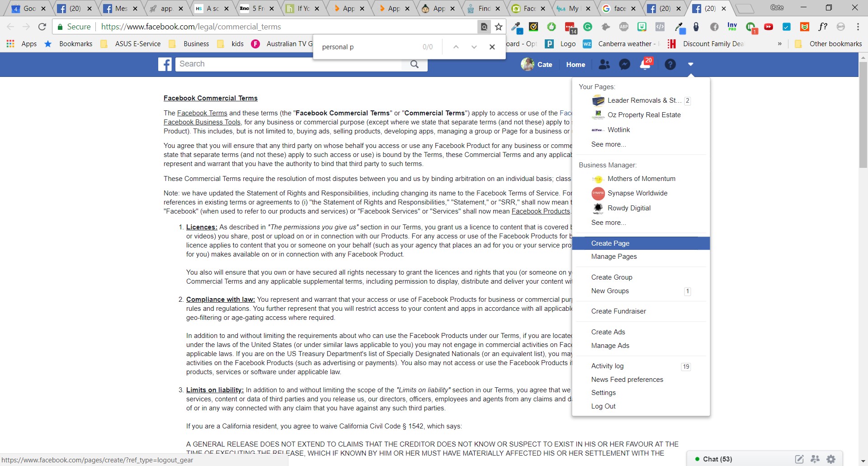Open Mothers of Momentum business
Viewport: 868px width, 466px height.
tap(641, 179)
